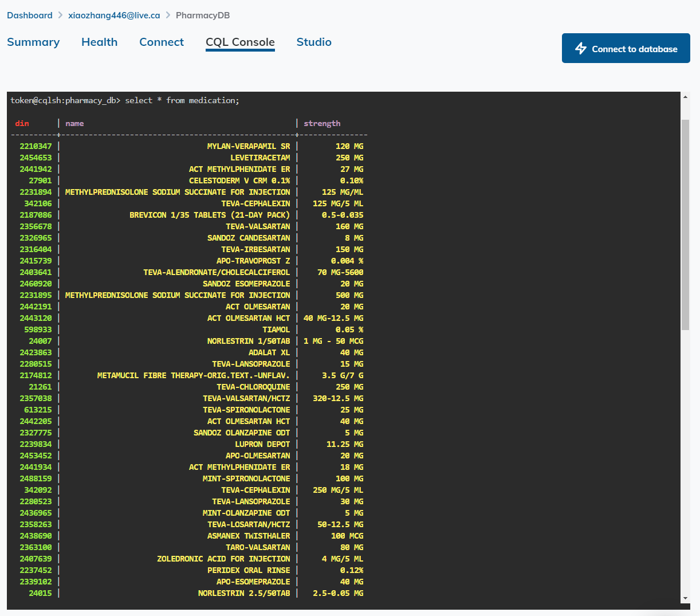Click din value 2231895

[x=36, y=295]
